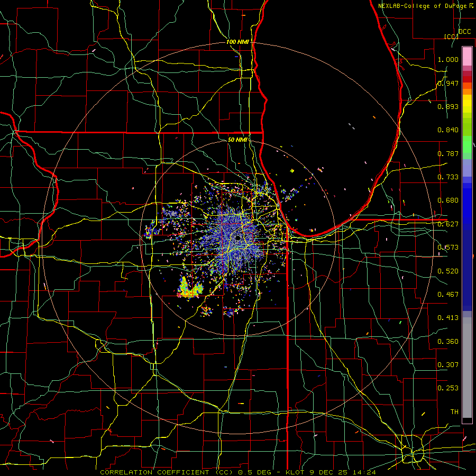Image resolution: width=476 pixels, height=476 pixels.
Task: Click the 0.360 color scale value
Action: coord(448,342)
